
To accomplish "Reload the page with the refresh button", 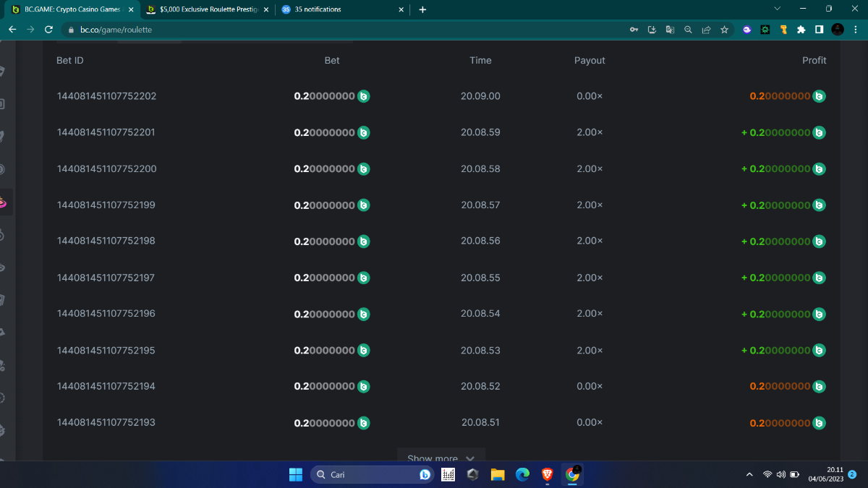I will pos(48,30).
